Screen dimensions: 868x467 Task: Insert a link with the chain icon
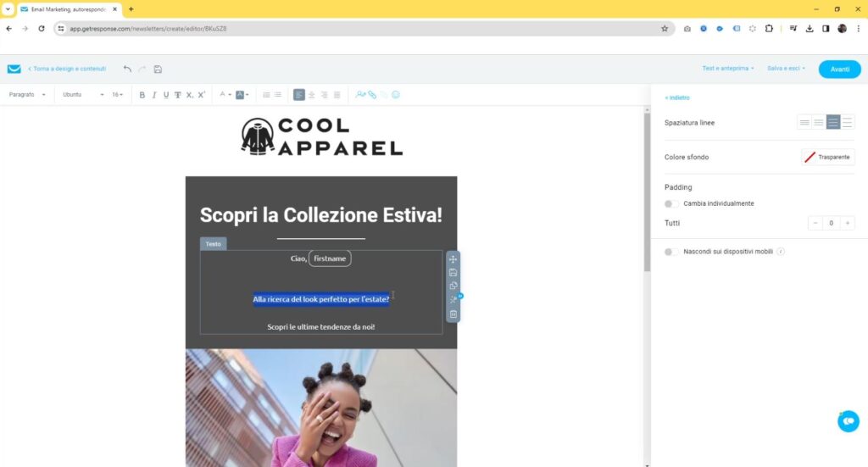click(x=372, y=95)
